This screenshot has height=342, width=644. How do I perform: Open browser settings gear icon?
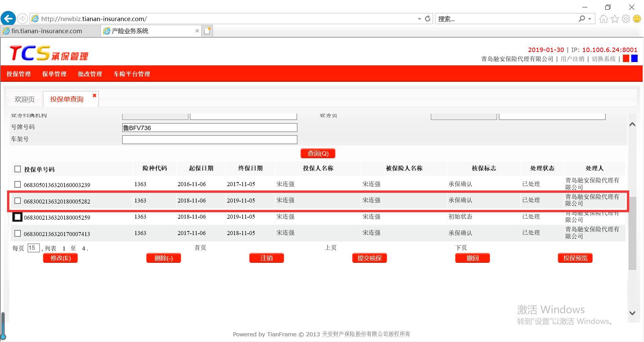(x=626, y=19)
